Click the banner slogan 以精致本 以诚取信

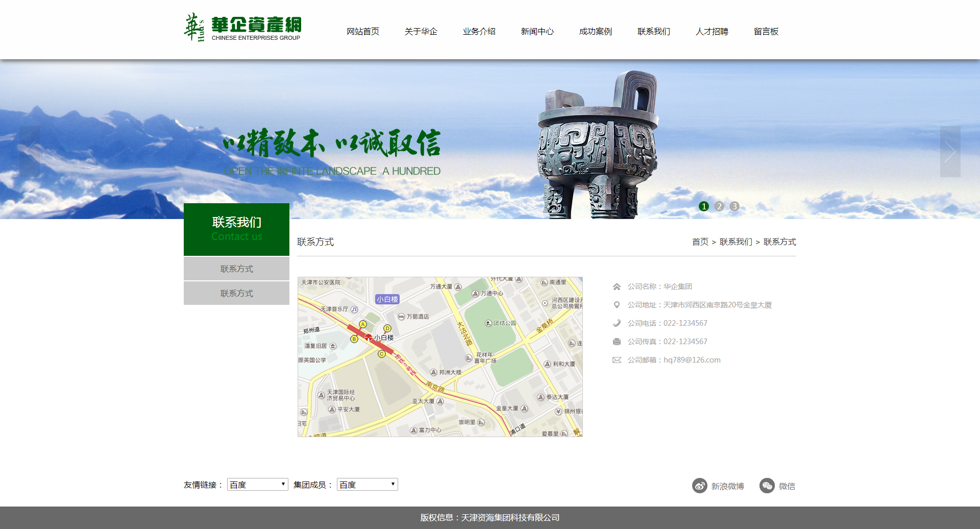tap(332, 143)
